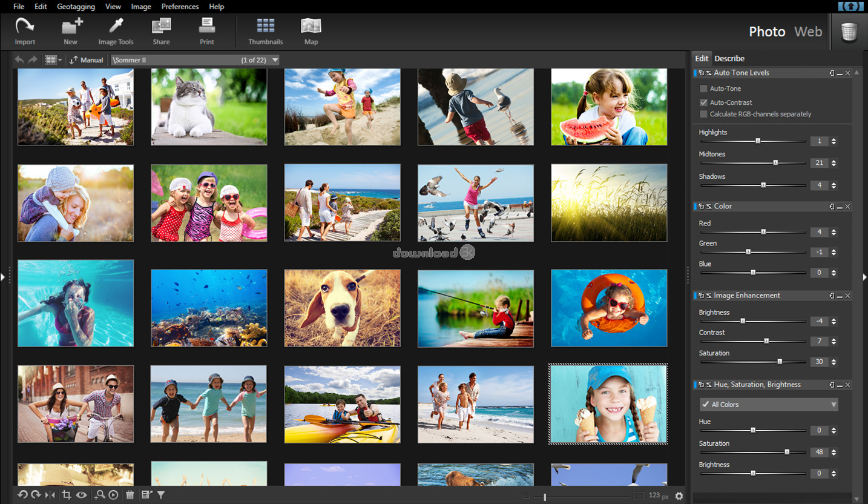Click the trash bin icon top right
Image resolution: width=868 pixels, height=504 pixels.
pyautogui.click(x=849, y=31)
